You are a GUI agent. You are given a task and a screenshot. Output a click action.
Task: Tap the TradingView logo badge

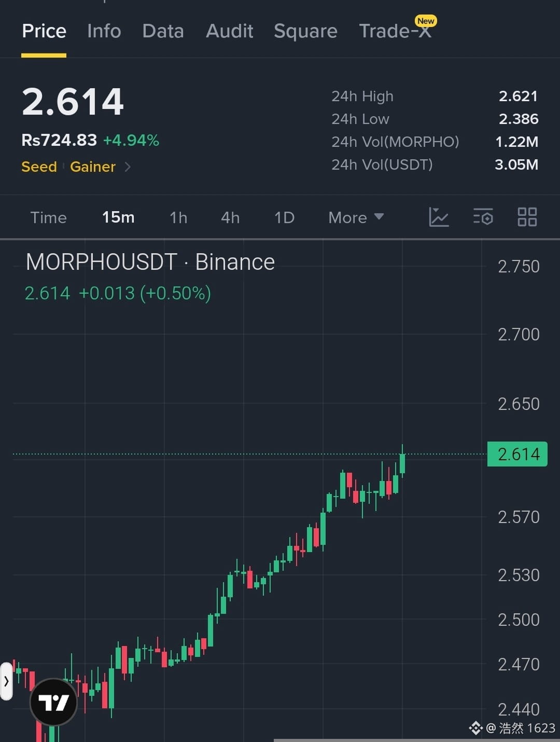(x=53, y=703)
